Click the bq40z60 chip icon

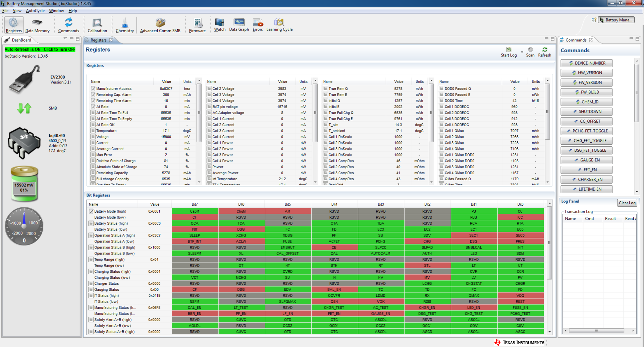pyautogui.click(x=24, y=143)
